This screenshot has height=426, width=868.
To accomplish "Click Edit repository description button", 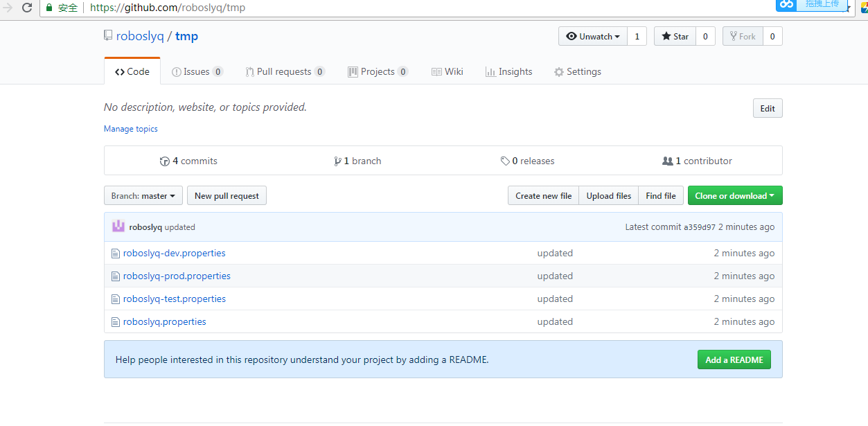I will (768, 109).
